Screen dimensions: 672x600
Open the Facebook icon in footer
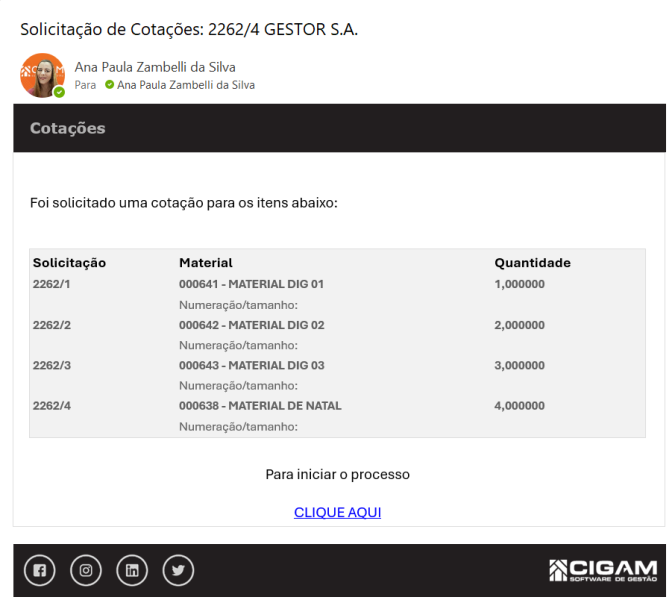[x=39, y=570]
